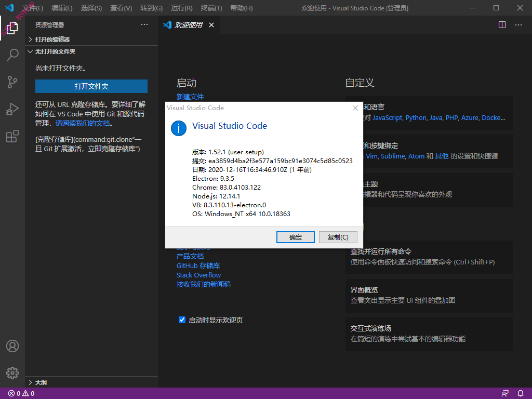
Task: Click the 尚未打开文件夹 message
Action: click(x=61, y=68)
